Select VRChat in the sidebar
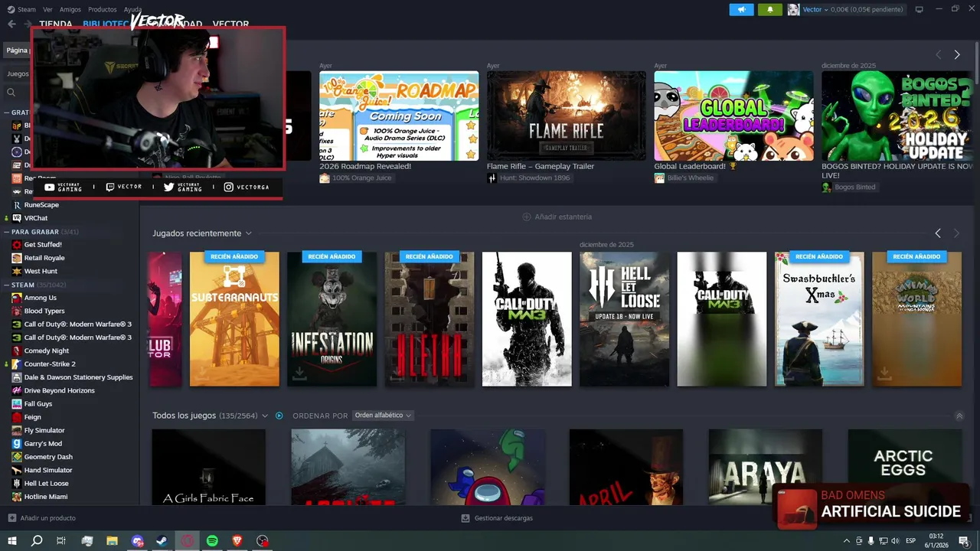 pyautogui.click(x=36, y=218)
